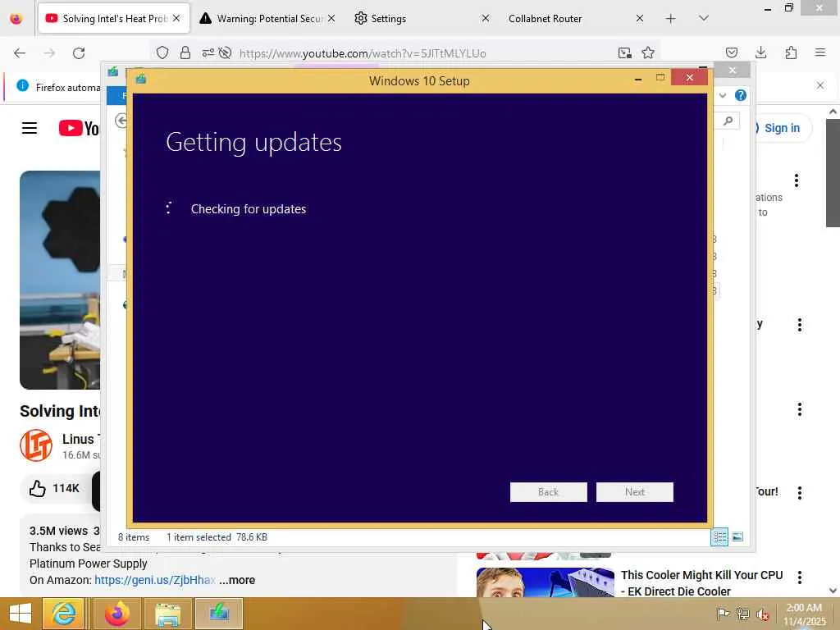Viewport: 840px width, 630px height.
Task: Open the taskbar clock showing 2:00 AM
Action: tap(804, 614)
